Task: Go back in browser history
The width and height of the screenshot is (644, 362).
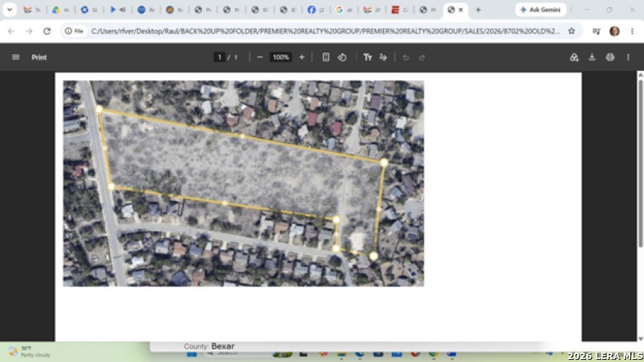Action: tap(11, 31)
